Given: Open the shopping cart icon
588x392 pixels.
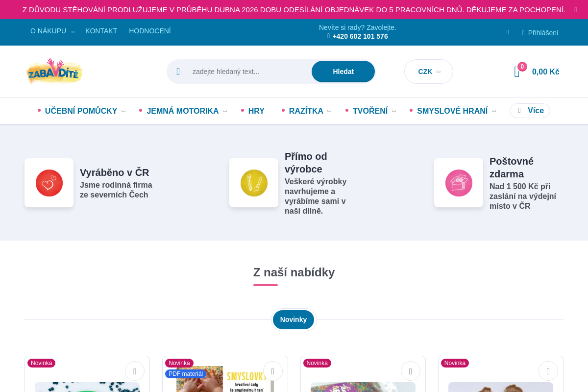Looking at the screenshot, I should 516,72.
